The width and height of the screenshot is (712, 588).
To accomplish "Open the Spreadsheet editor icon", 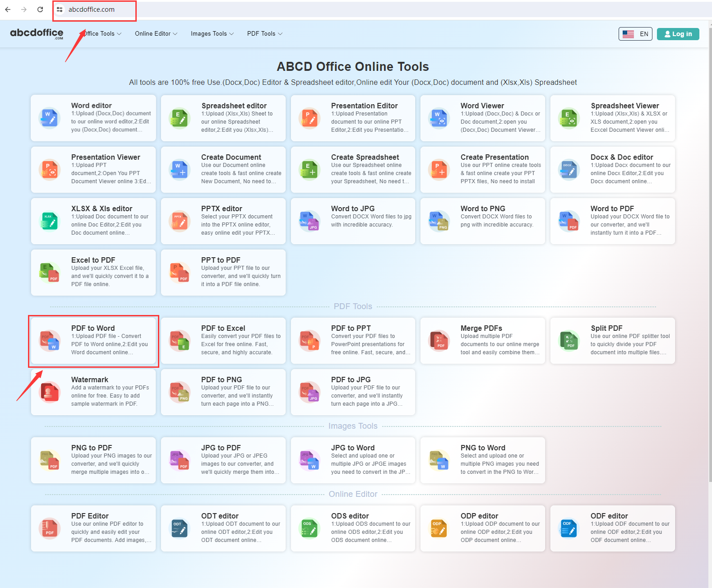I will [180, 118].
